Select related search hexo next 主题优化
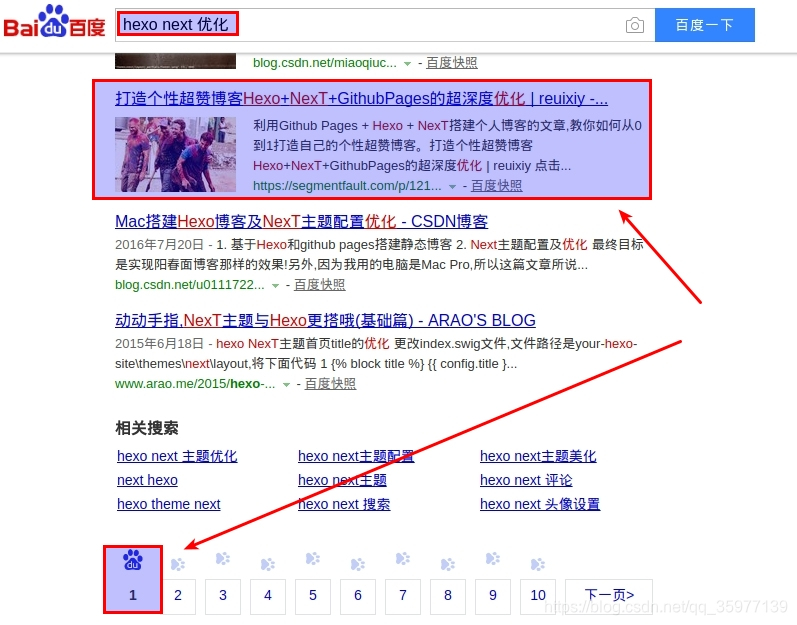The image size is (797, 625). click(177, 456)
